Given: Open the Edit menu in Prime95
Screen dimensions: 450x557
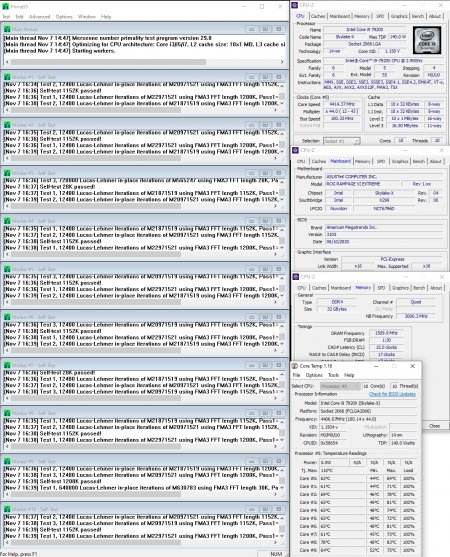Looking at the screenshot, I should tap(19, 17).
